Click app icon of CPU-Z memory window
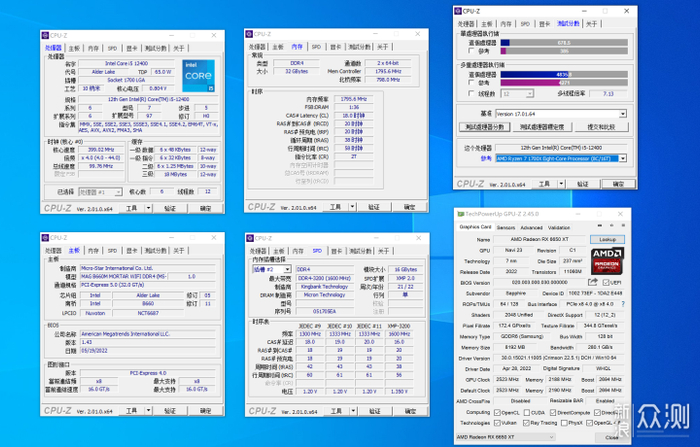This screenshot has height=447, width=700. pyautogui.click(x=249, y=34)
